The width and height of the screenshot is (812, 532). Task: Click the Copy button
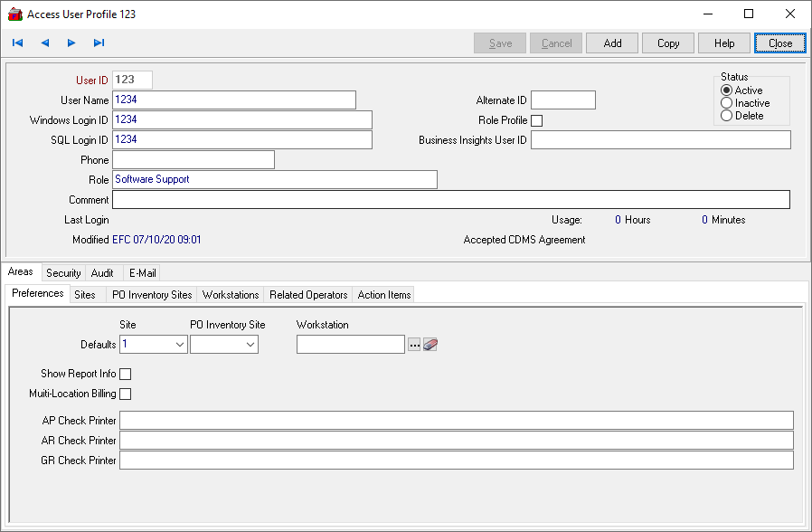point(668,43)
